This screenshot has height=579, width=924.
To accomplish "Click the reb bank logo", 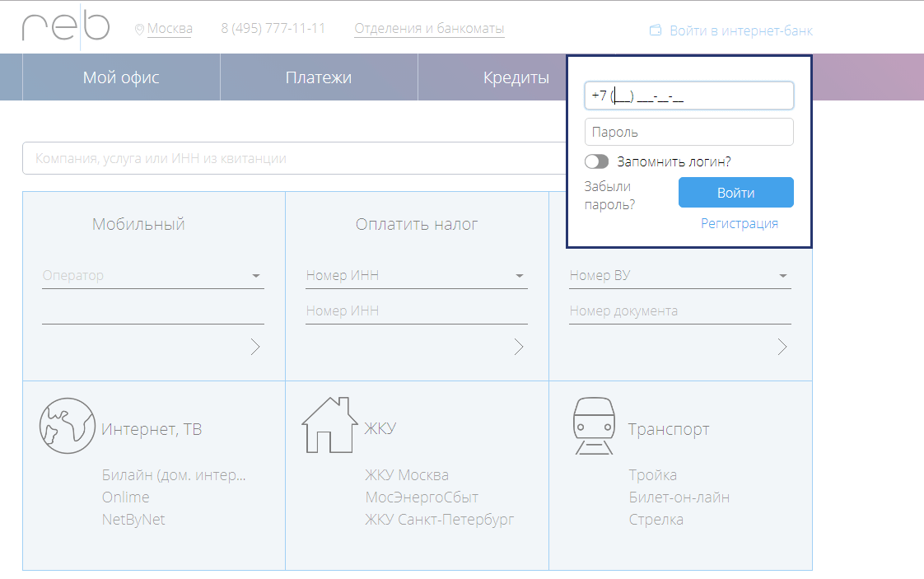I will 65,27.
